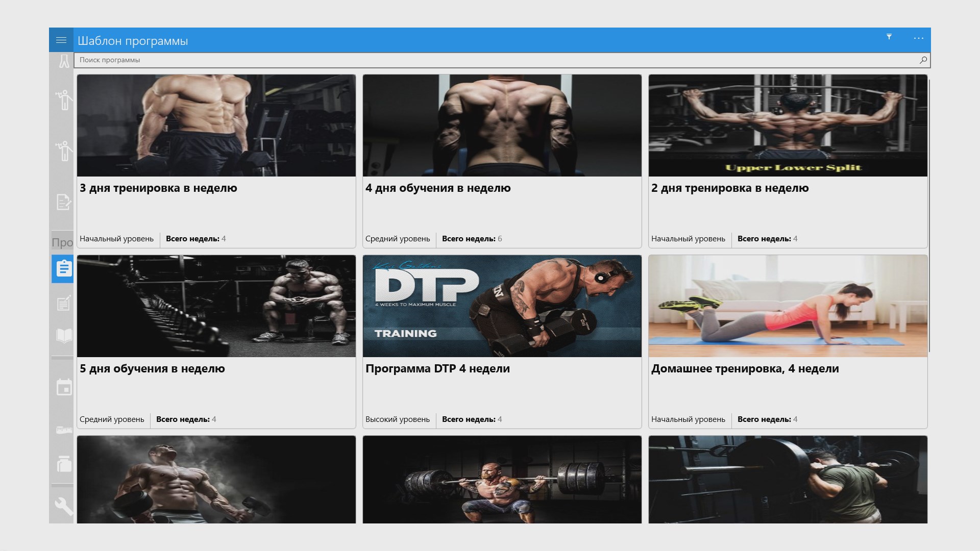Image resolution: width=980 pixels, height=551 pixels.
Task: Open the hamburger navigation menu
Action: [x=61, y=40]
